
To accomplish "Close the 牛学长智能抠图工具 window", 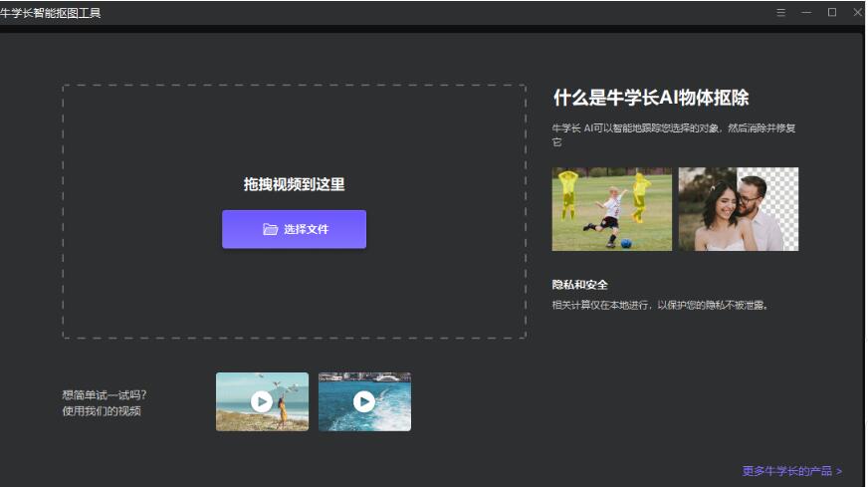I will (857, 12).
